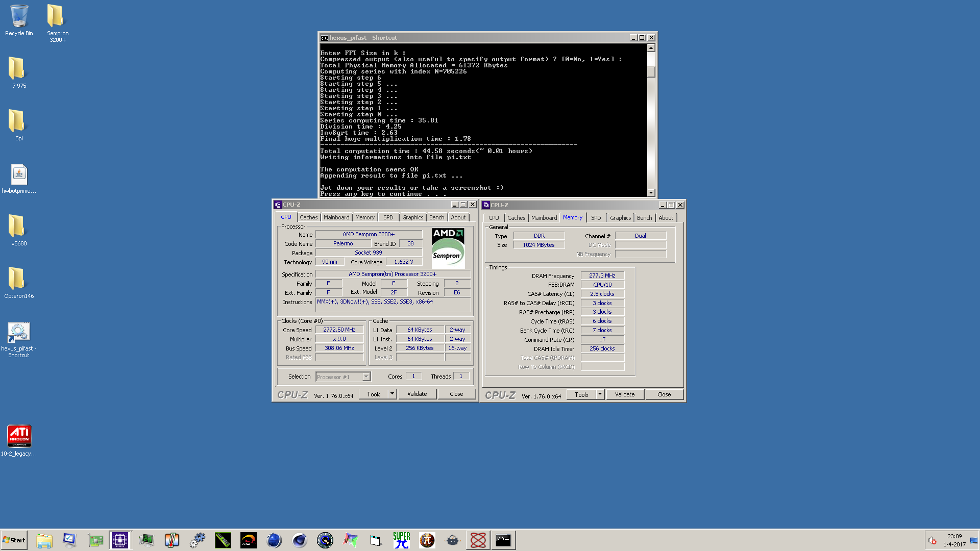
Task: Open Caches tab in right CPU-Z window
Action: 516,218
